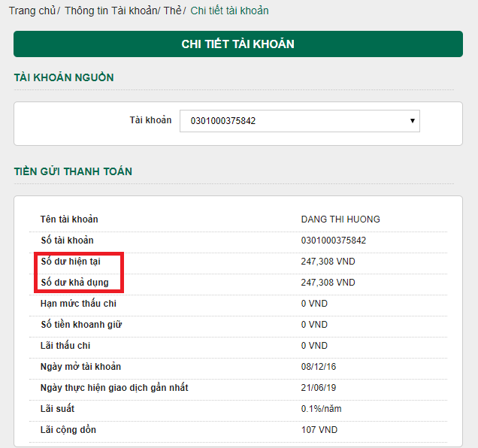The image size is (478, 448).
Task: Click the green CHI TIẾT TÀI KHOẢN banner
Action: pyautogui.click(x=237, y=44)
